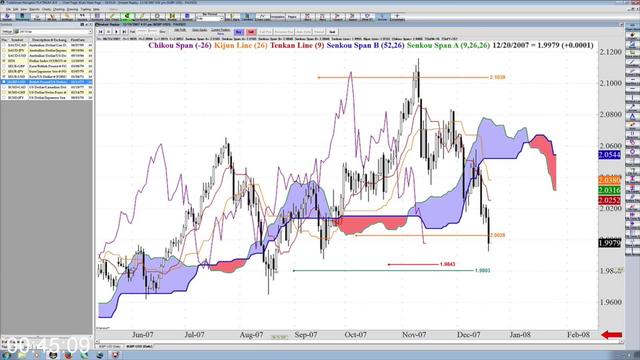Click the Windows Start button
640x360 pixels.
[x=7, y=355]
